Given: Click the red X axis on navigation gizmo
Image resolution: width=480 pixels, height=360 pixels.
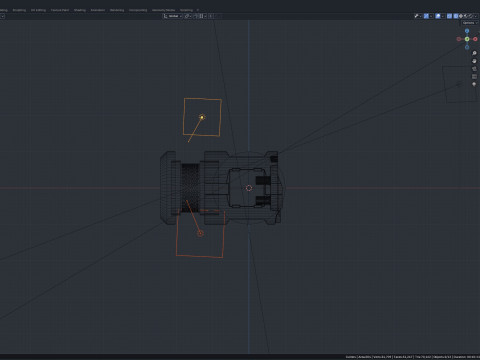Looking at the screenshot, I should pos(475,39).
